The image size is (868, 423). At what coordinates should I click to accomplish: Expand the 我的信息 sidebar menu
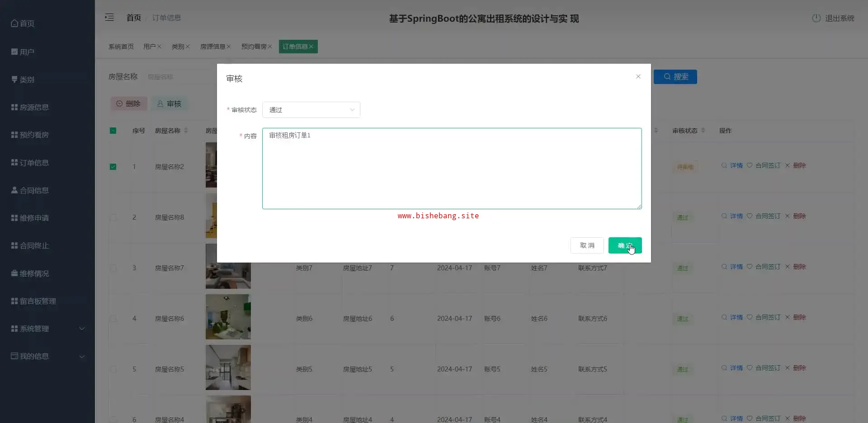click(x=47, y=356)
